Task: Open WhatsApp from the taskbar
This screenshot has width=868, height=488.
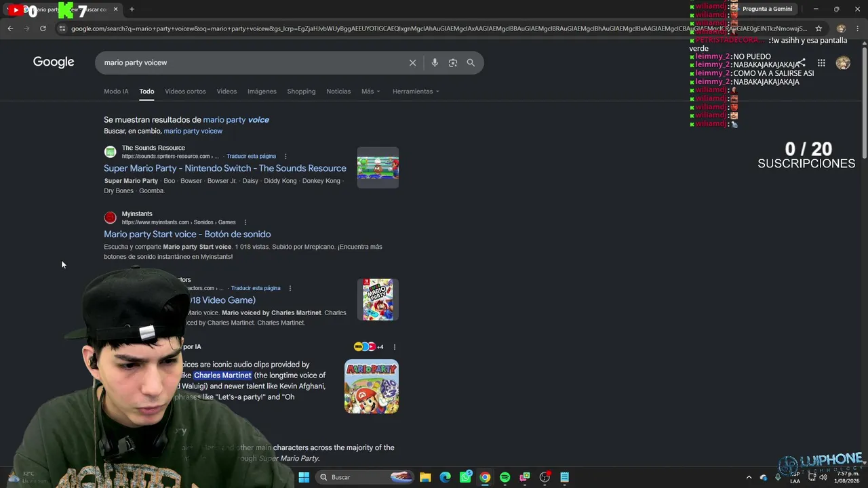Action: pyautogui.click(x=465, y=477)
